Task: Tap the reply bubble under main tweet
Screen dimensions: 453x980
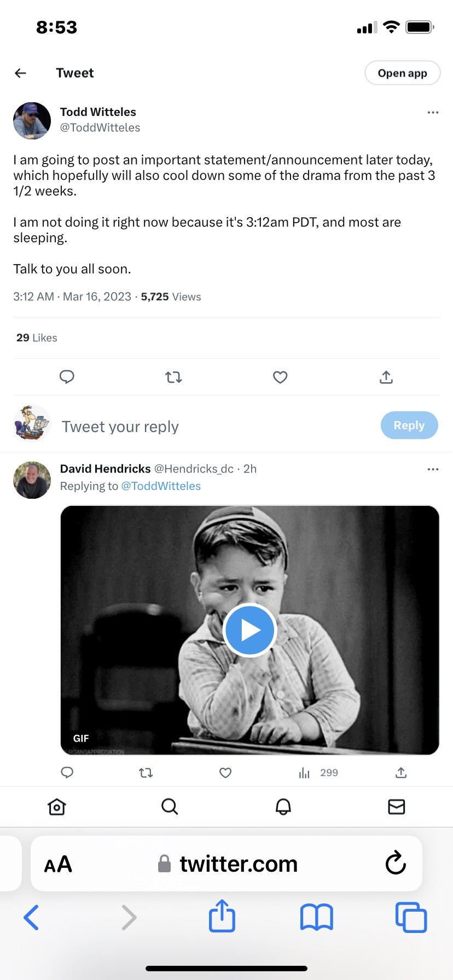Action: (x=67, y=377)
